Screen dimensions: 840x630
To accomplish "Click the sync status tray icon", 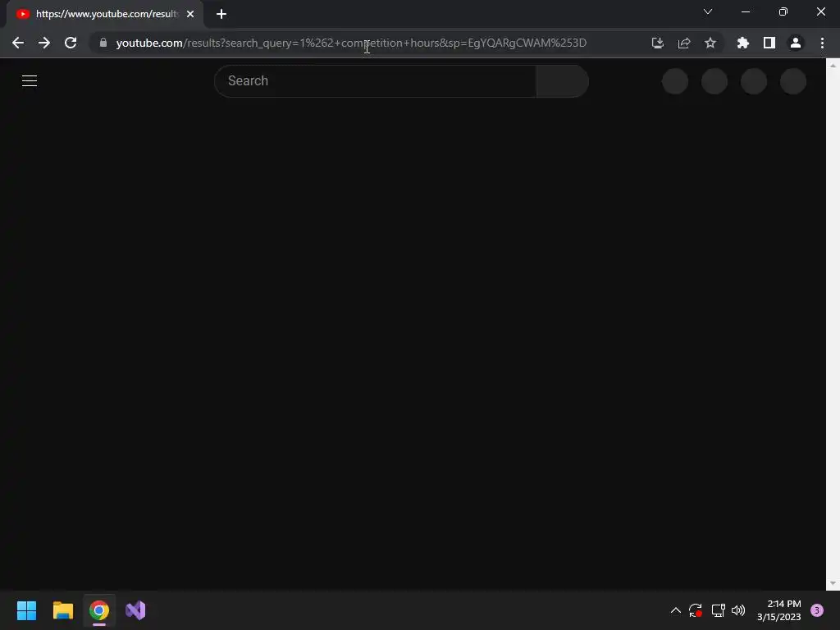I will point(696,610).
